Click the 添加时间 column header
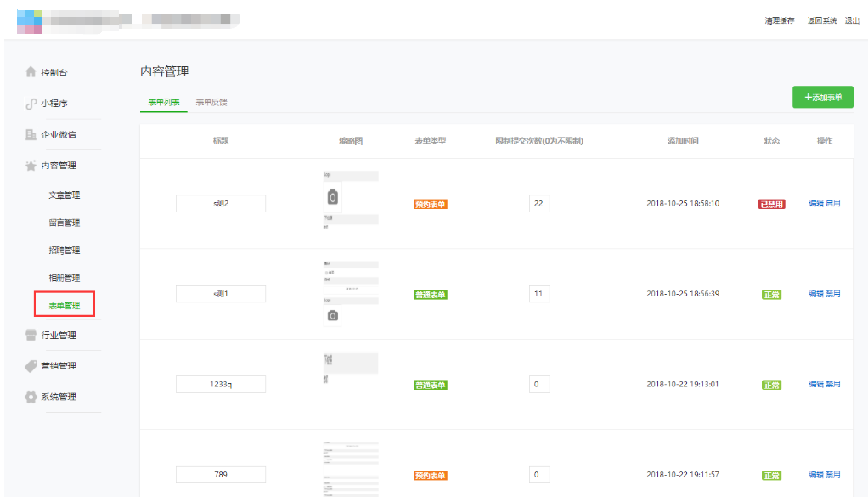This screenshot has width=868, height=502. tap(683, 141)
